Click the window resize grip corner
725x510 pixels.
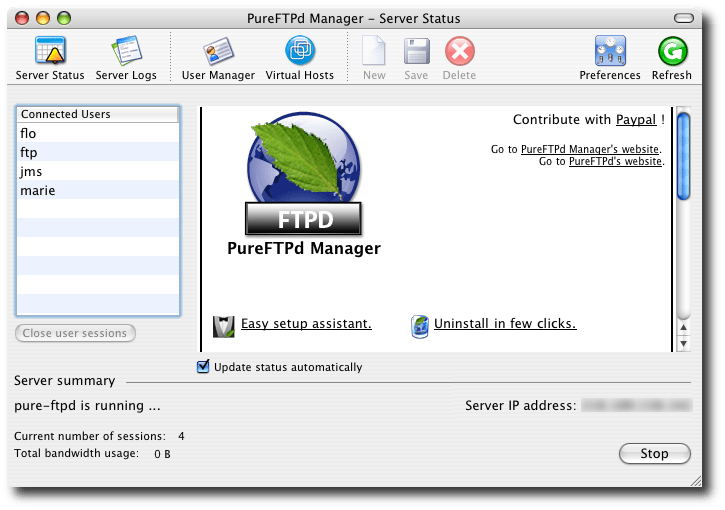[695, 481]
